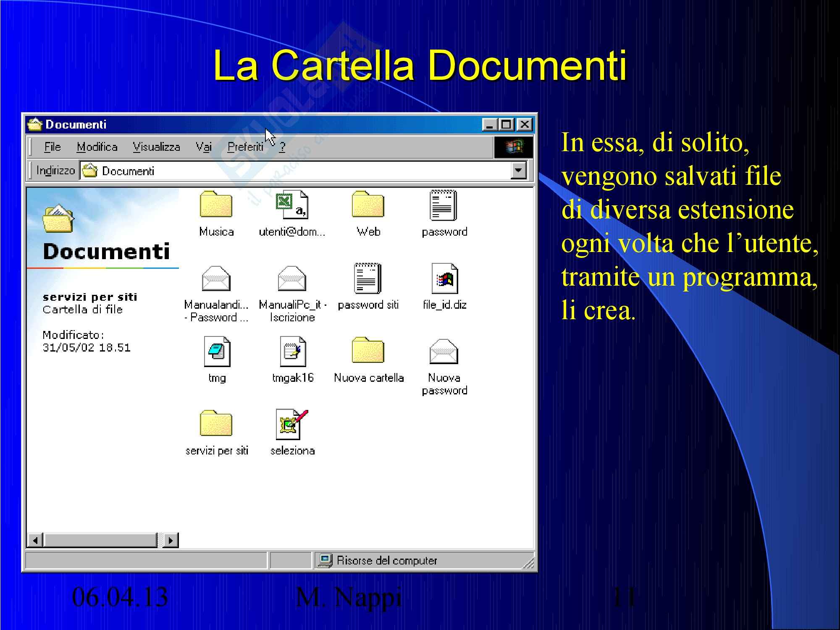Open the Musica folder icon

(x=216, y=205)
